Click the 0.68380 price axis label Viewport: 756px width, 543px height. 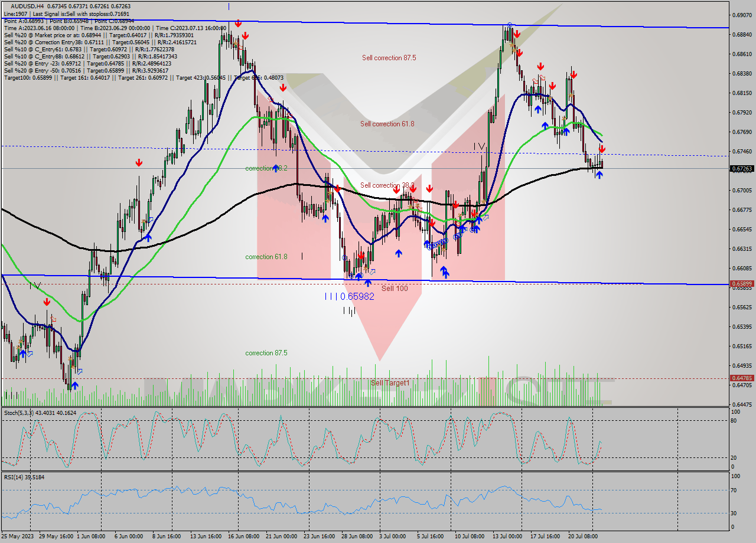(742, 73)
